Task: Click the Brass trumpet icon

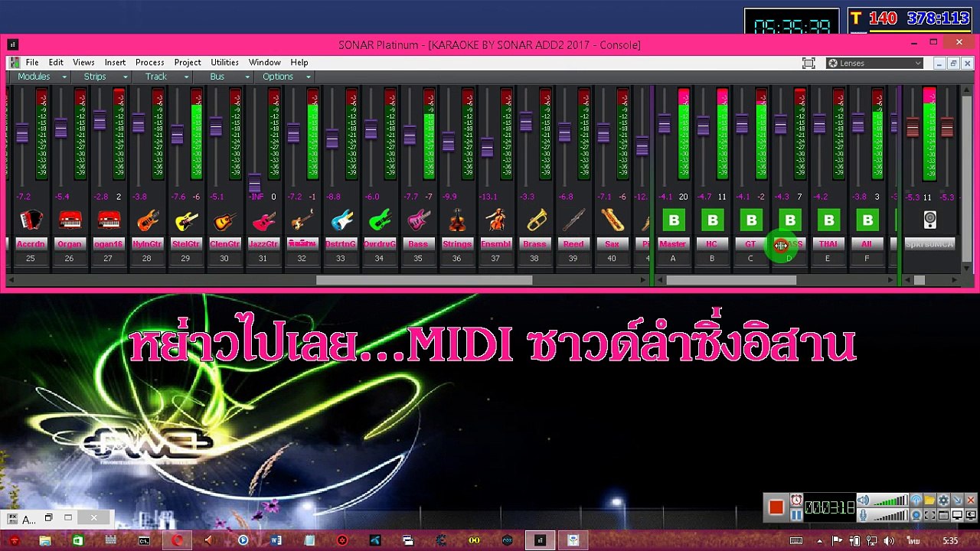Action: pos(534,220)
